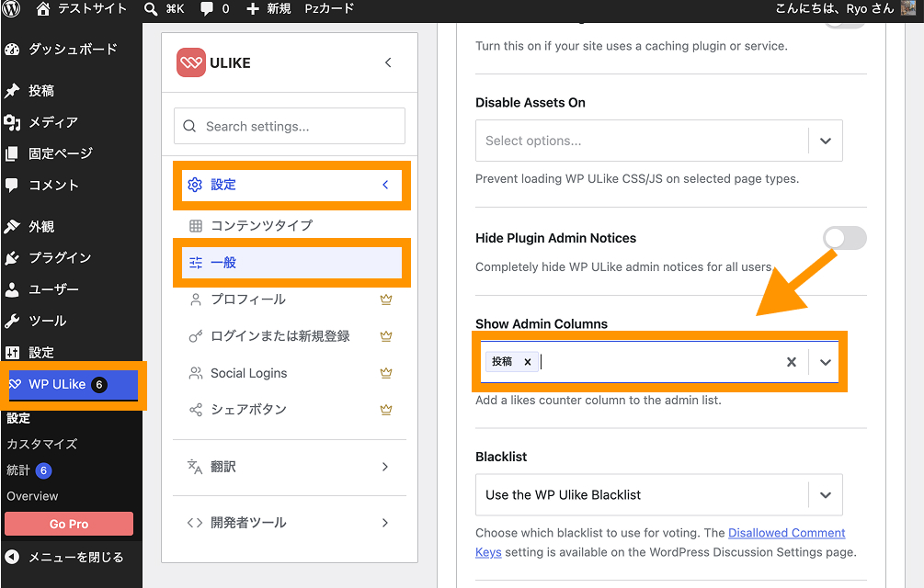Open Show Admin Columns dropdown arrow
The height and width of the screenshot is (588, 924).
pos(826,362)
